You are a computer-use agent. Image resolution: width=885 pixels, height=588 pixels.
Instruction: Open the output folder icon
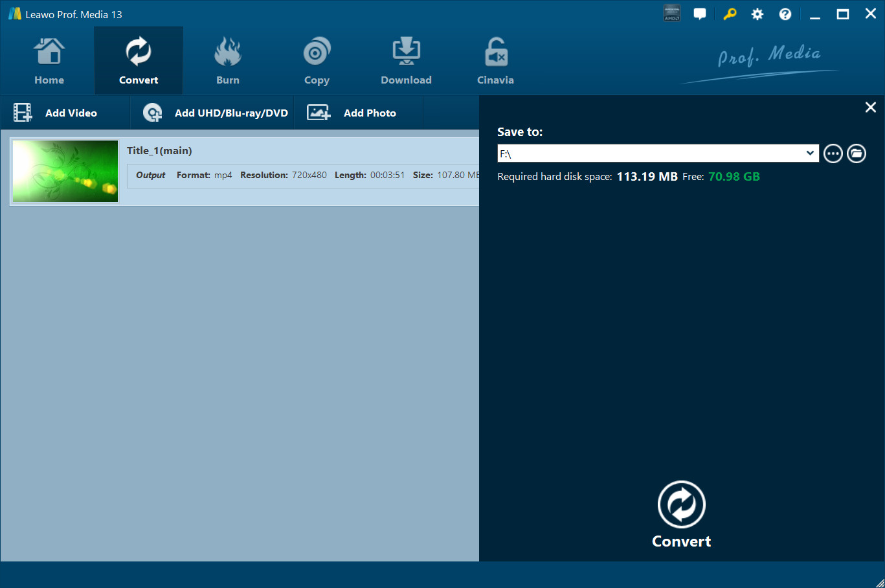click(x=856, y=153)
